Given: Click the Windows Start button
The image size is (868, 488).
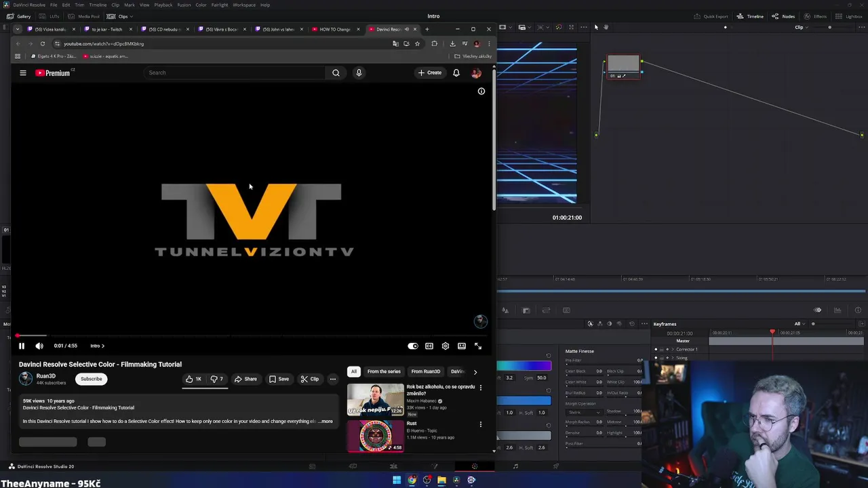Looking at the screenshot, I should click(397, 480).
